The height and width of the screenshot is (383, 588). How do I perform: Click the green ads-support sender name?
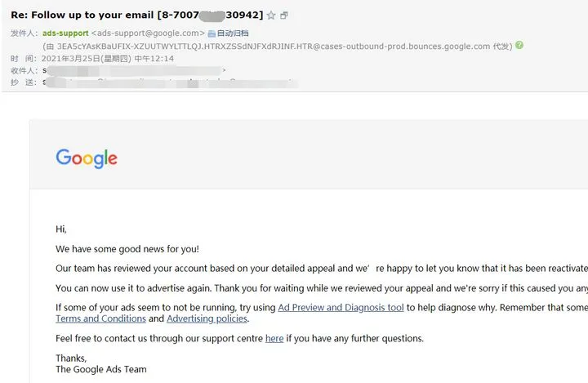65,33
